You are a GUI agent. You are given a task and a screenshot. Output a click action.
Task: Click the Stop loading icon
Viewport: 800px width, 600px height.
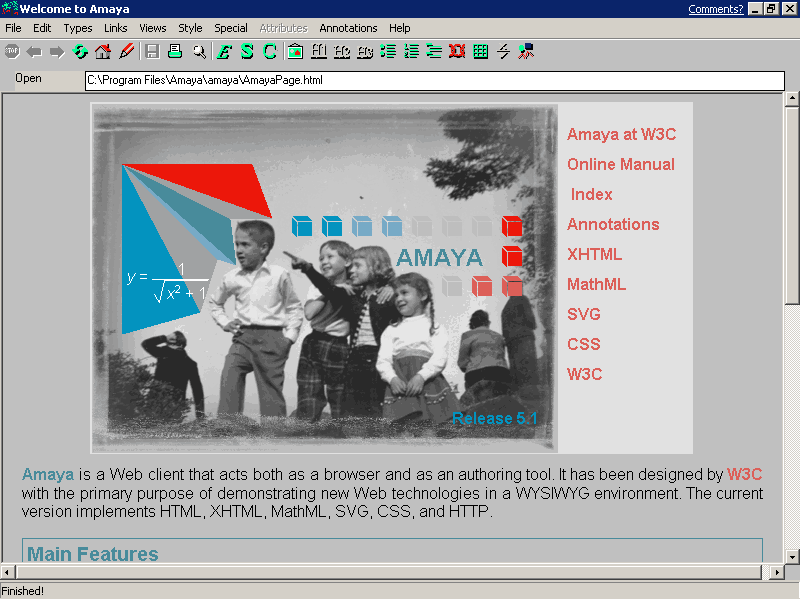pos(12,52)
